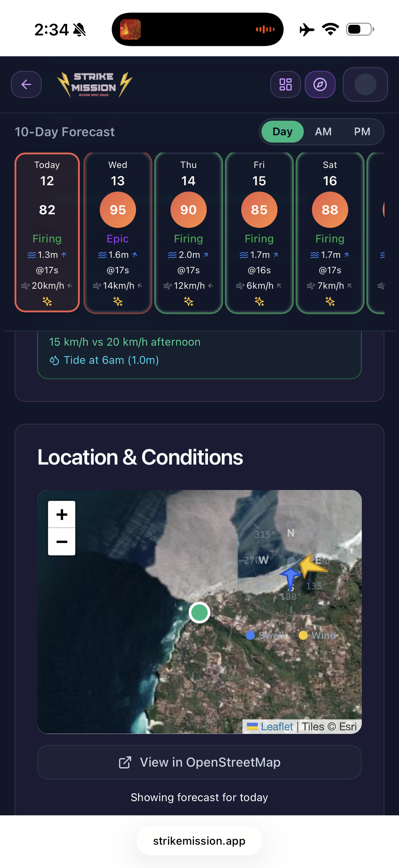Open the grid dashboard view icon
Viewport: 399px width, 868px height.
pyautogui.click(x=285, y=84)
